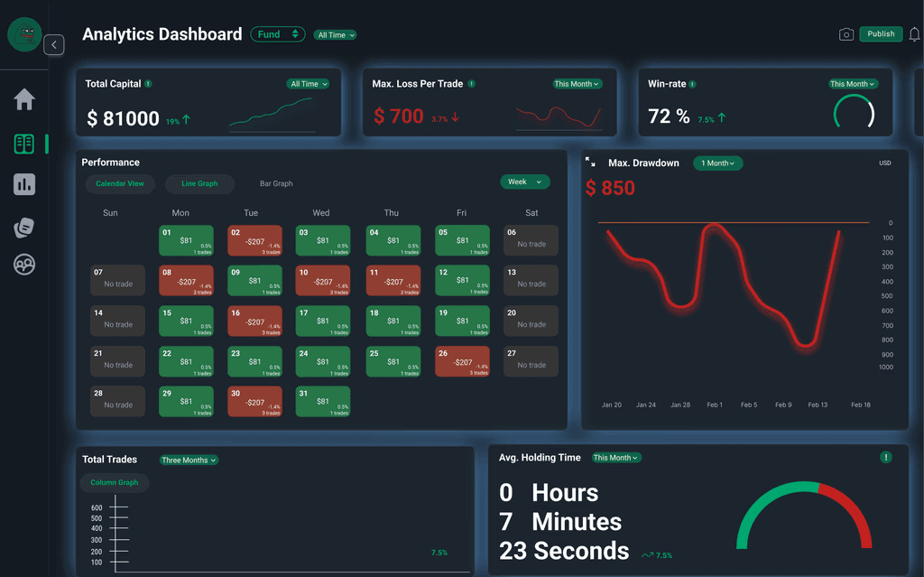Viewport: 924px width, 577px height.
Task: Expand the Max. Drawdown panel fullscreen icon
Action: click(591, 161)
